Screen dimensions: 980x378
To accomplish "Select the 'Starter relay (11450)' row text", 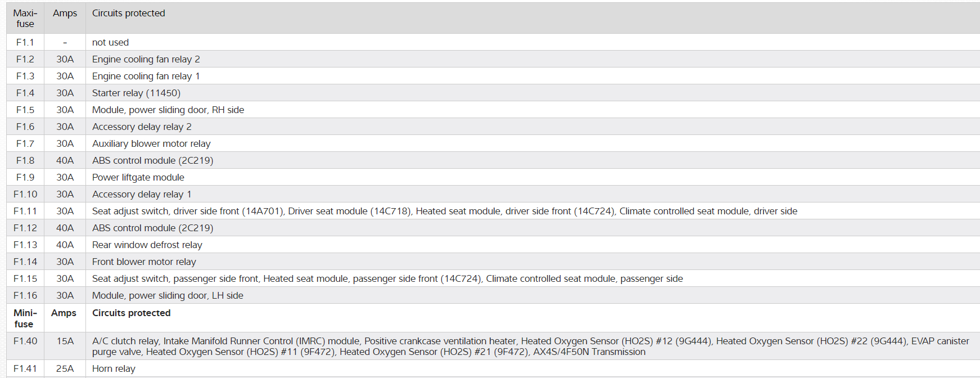I will pyautogui.click(x=136, y=93).
